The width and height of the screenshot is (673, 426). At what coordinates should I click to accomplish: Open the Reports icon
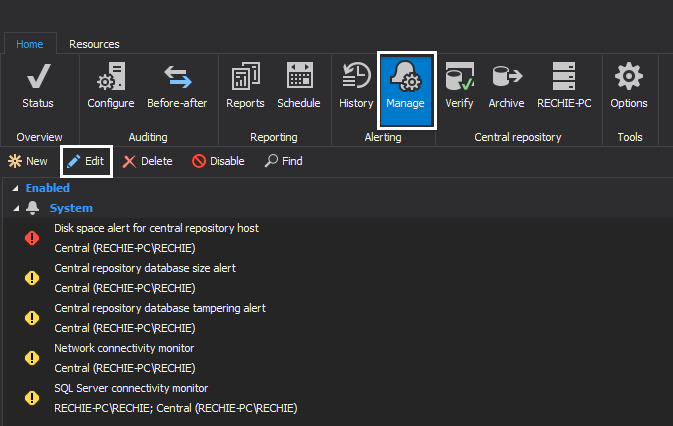coord(246,77)
